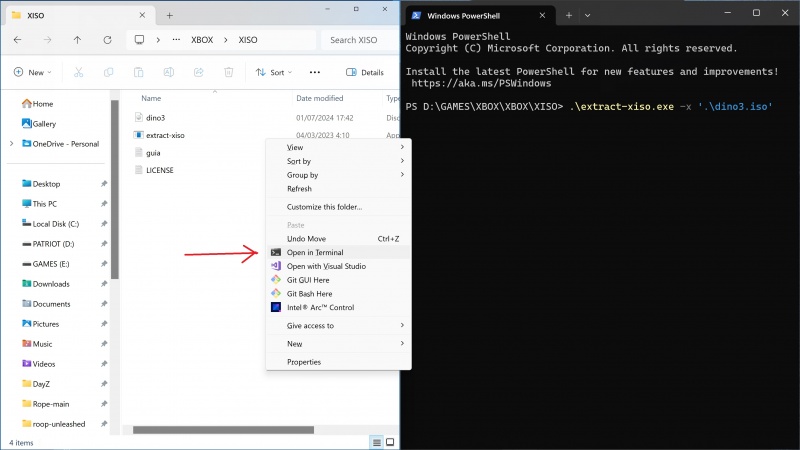Open Desktop in the sidebar

coord(41,184)
